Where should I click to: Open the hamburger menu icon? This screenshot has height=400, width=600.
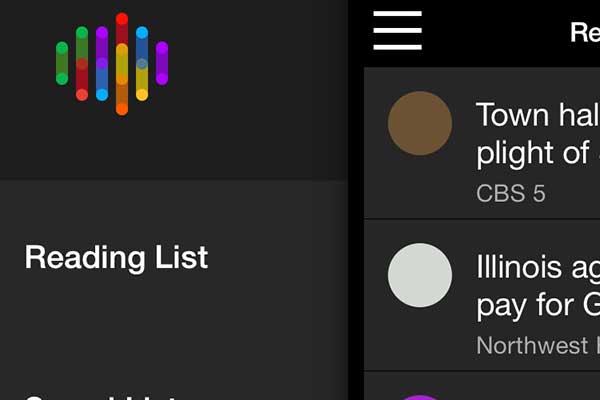click(398, 30)
